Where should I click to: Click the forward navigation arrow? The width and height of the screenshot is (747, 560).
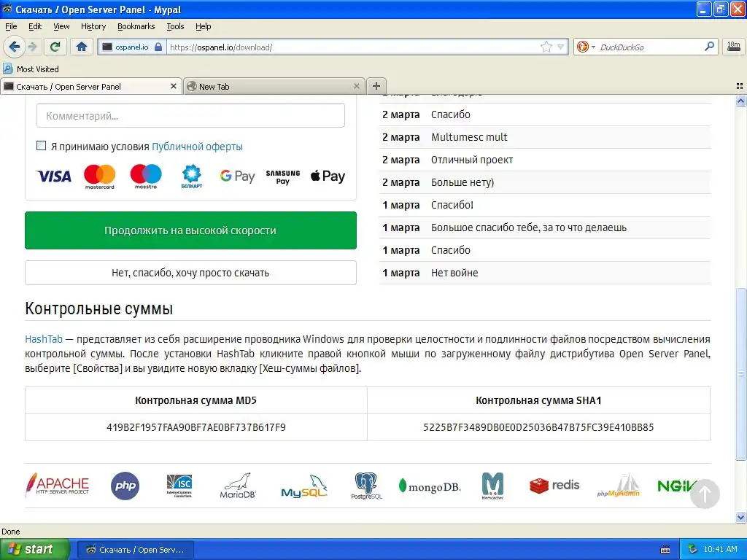click(32, 47)
